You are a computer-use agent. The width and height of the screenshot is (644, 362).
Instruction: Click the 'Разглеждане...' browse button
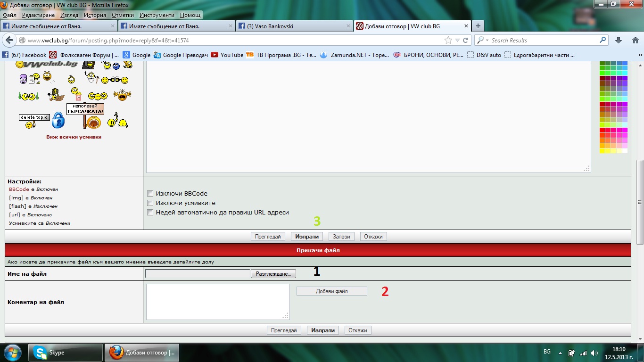(x=273, y=274)
